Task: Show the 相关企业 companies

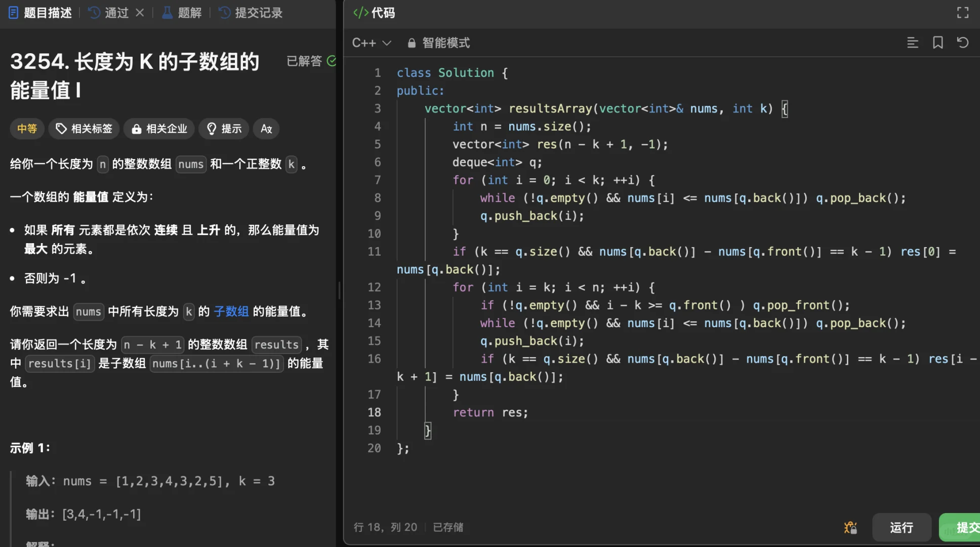Action: pos(159,129)
